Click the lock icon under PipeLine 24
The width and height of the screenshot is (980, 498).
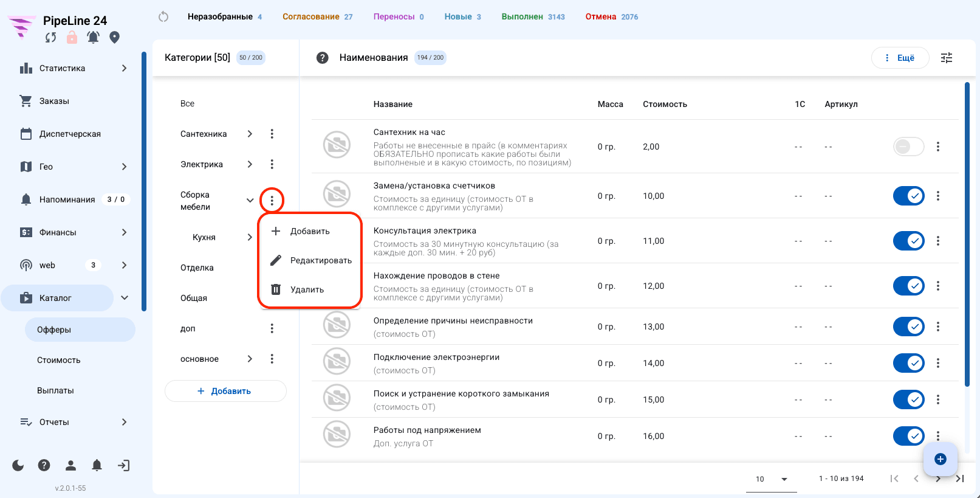coord(72,38)
